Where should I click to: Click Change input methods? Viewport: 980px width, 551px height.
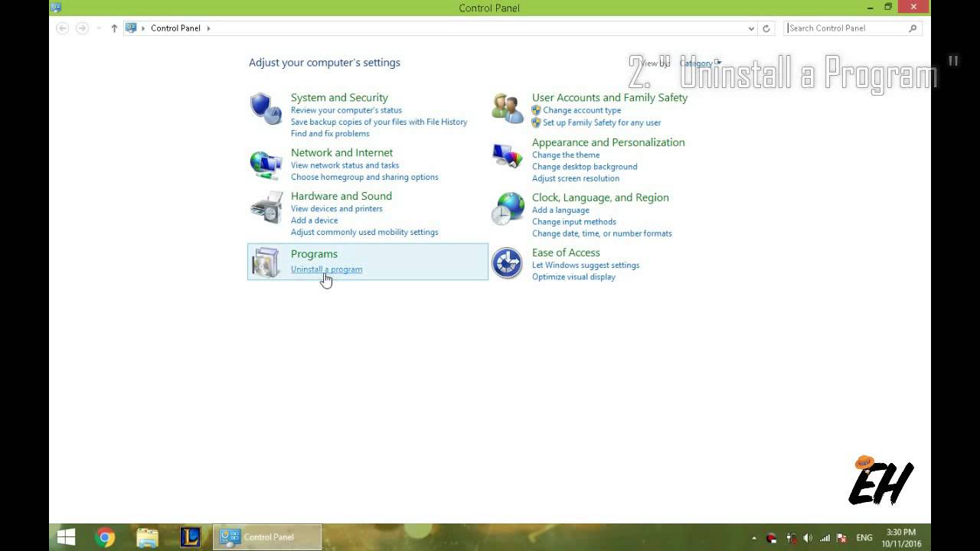[x=574, y=222]
